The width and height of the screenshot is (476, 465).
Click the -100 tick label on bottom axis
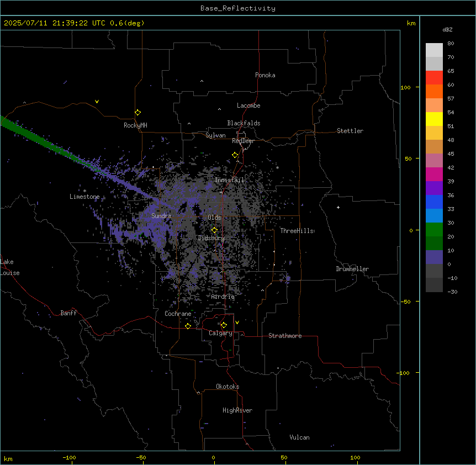coord(70,457)
